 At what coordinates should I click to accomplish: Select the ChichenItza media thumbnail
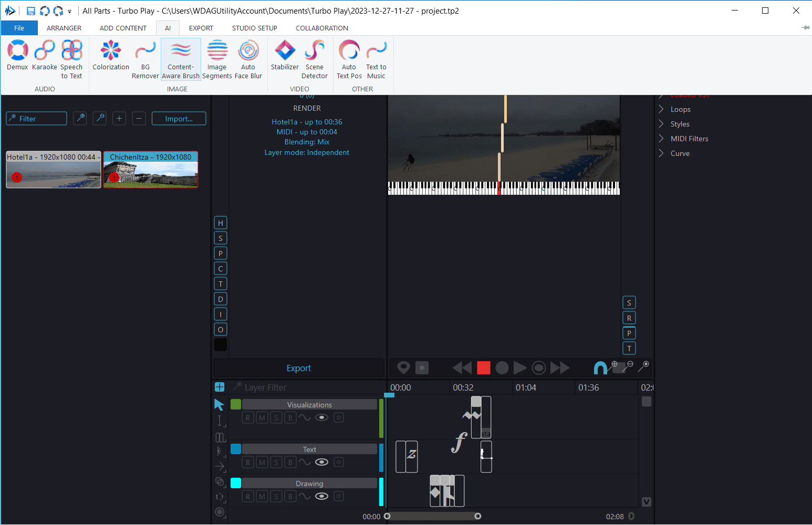pos(151,174)
